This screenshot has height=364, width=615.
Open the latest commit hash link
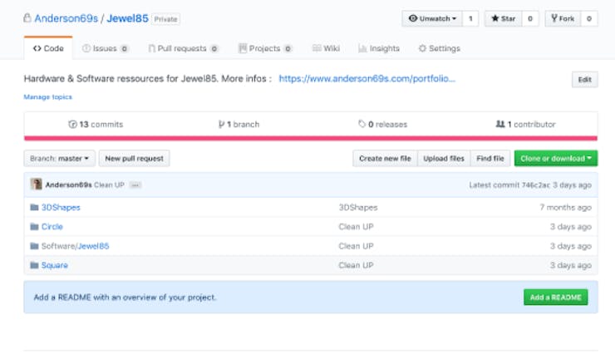coord(536,185)
